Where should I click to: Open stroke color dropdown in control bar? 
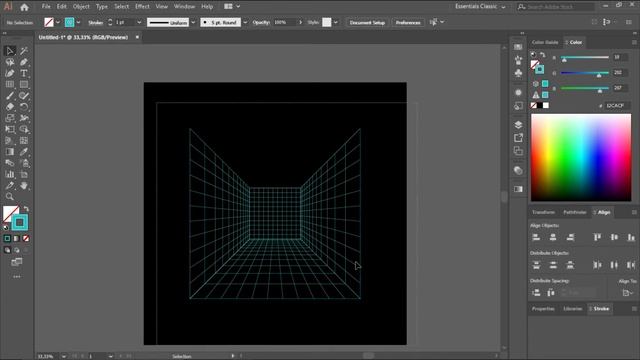[x=78, y=22]
